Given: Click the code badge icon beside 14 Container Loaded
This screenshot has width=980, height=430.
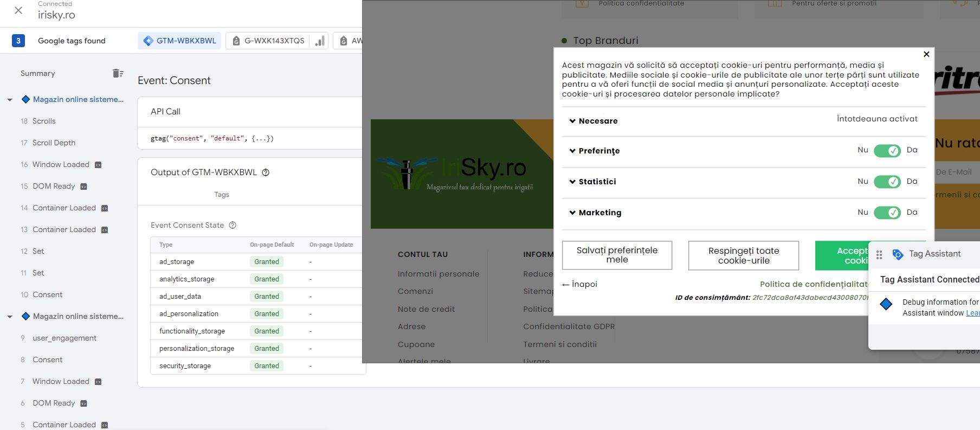Looking at the screenshot, I should click(105, 208).
